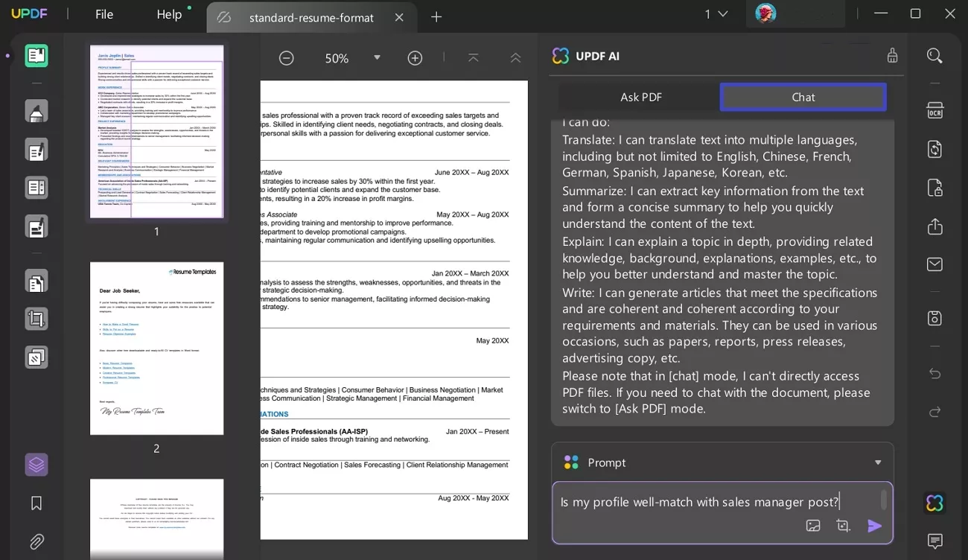The image size is (968, 560).
Task: Open the zoom percentage dropdown
Action: pos(378,57)
